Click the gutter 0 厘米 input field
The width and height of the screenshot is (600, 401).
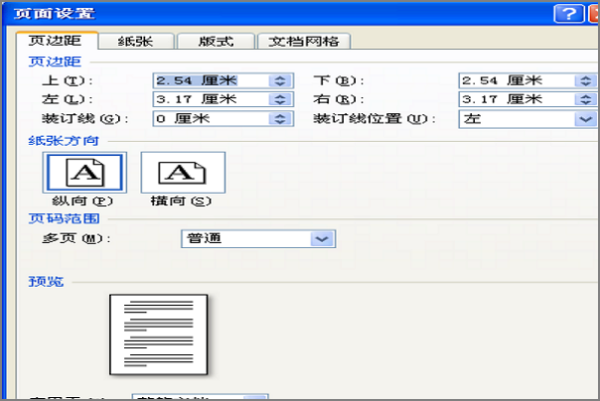pyautogui.click(x=210, y=118)
